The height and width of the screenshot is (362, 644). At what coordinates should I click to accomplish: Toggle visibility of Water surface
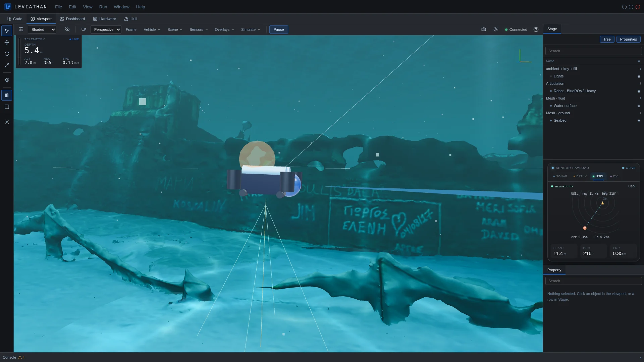tap(639, 106)
